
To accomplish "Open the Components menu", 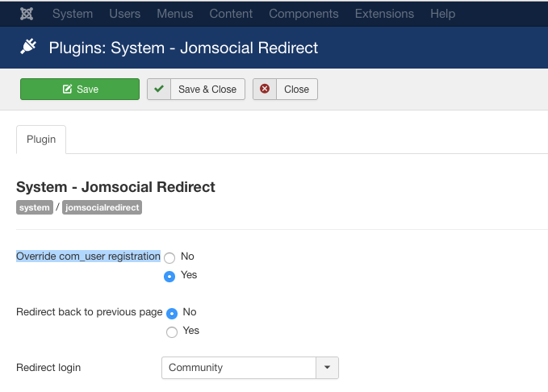I will coord(303,14).
